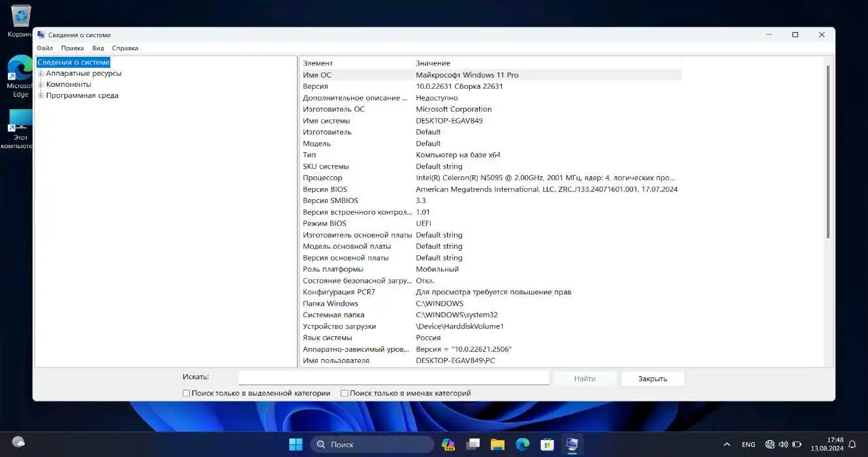Open the Windows Start button

click(296, 445)
